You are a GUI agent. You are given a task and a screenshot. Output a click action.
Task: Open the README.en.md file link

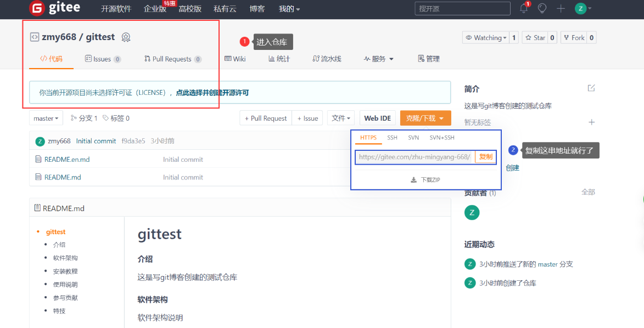click(x=67, y=159)
